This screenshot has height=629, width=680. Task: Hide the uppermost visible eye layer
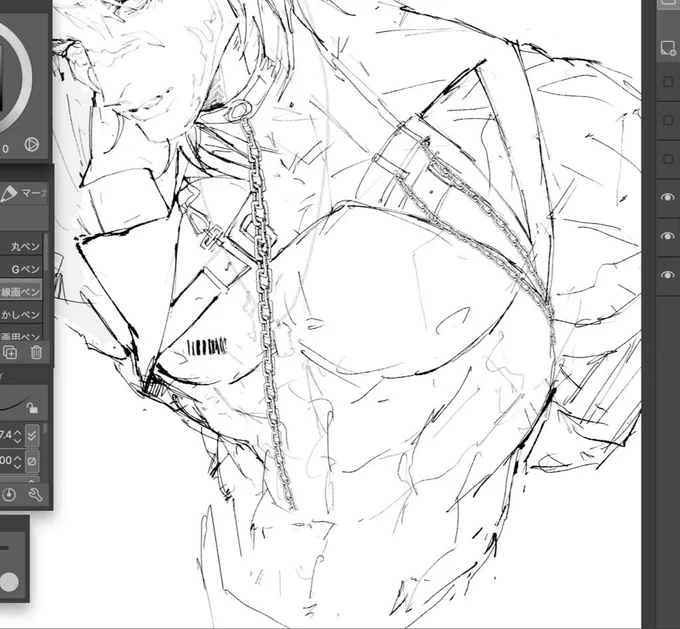[x=668, y=197]
